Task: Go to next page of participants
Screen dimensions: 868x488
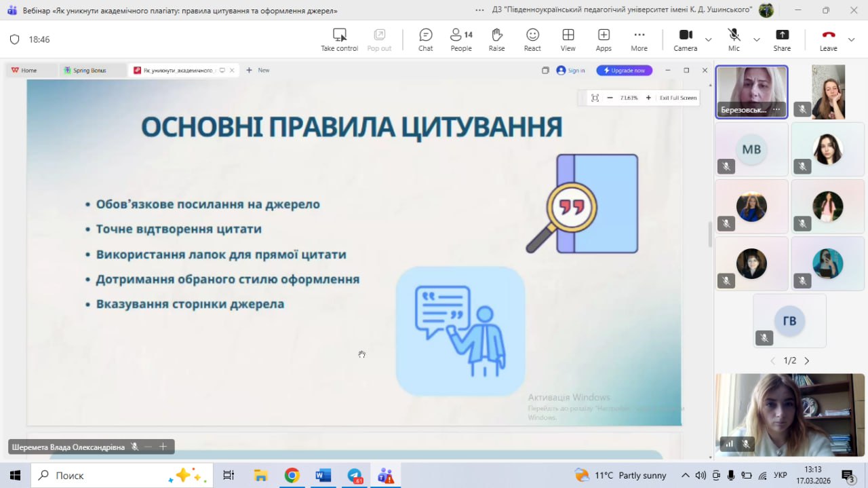Action: (806, 361)
